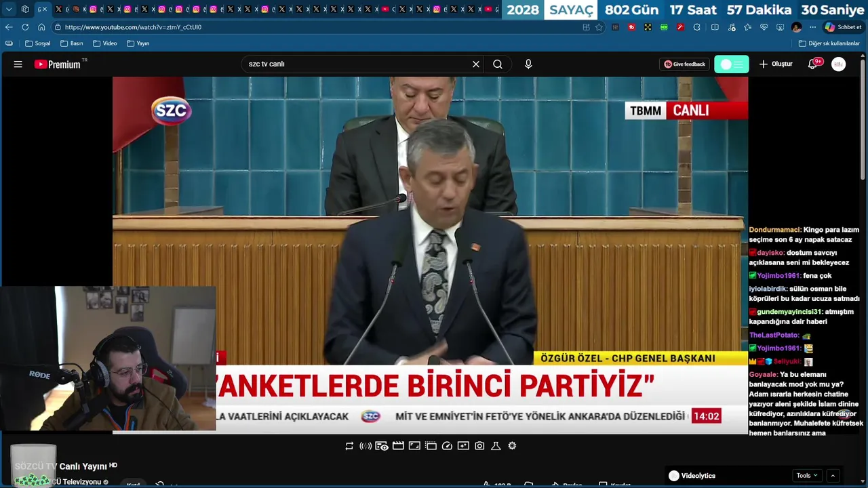The height and width of the screenshot is (488, 868).
Task: Open the gear settings icon below video
Action: 512,446
